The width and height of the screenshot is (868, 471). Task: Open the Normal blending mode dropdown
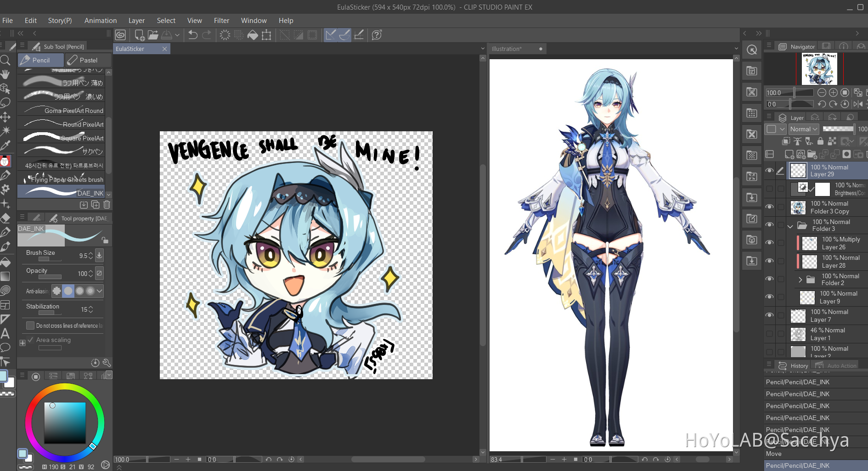804,129
